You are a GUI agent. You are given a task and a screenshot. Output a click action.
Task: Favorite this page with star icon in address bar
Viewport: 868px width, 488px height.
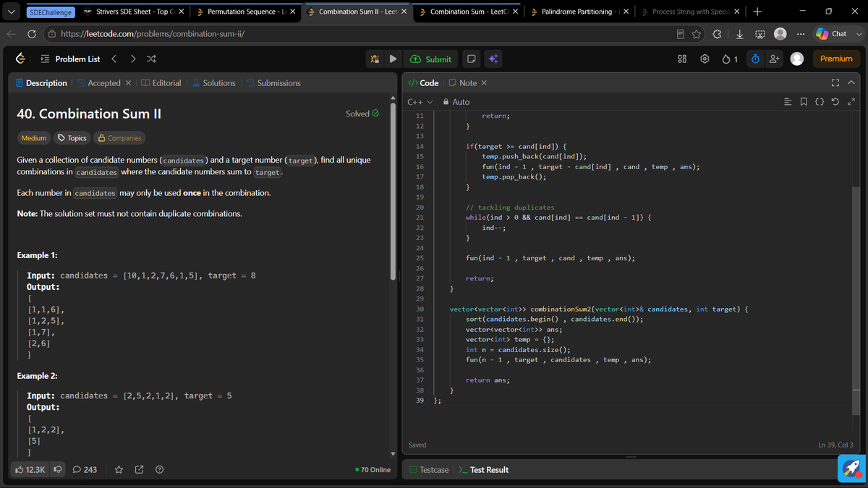coord(697,34)
